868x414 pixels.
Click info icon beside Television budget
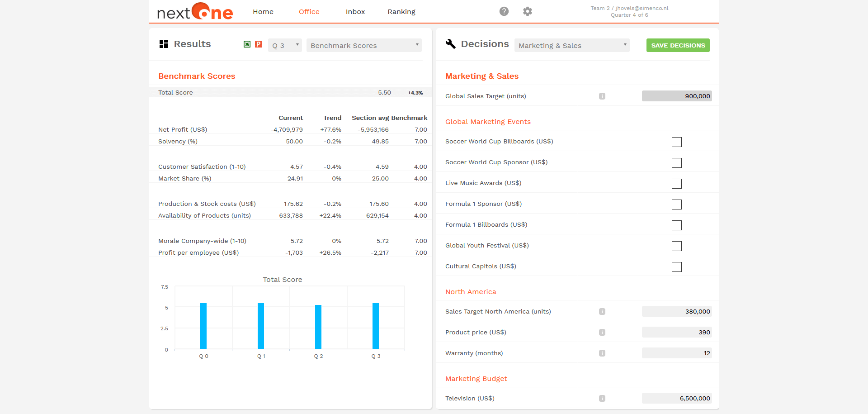click(x=602, y=399)
